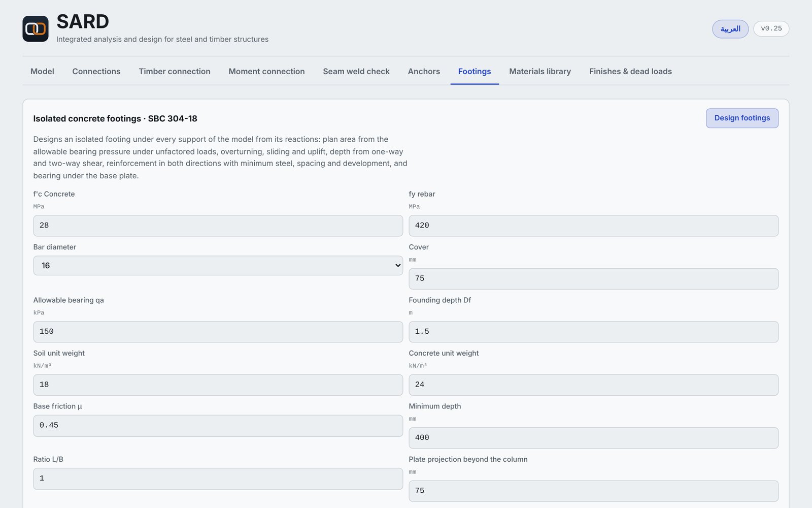
Task: Select the Soil unit weight field
Action: 218,385
